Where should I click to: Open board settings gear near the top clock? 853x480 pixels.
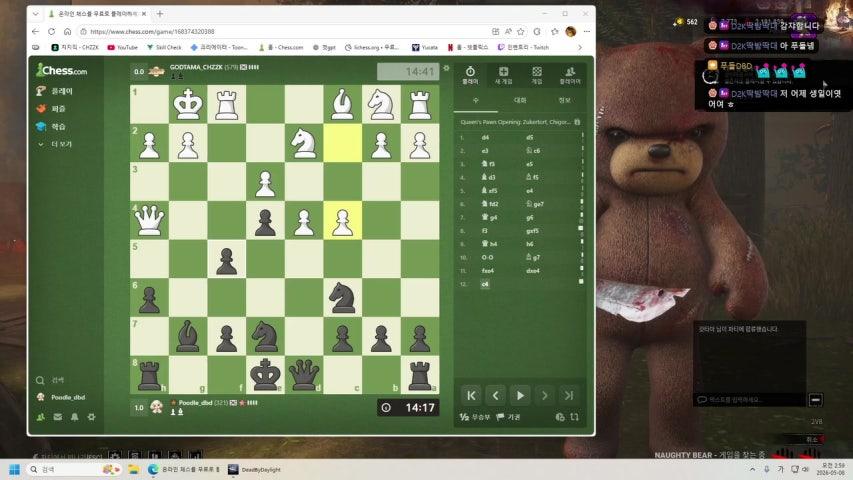click(446, 68)
